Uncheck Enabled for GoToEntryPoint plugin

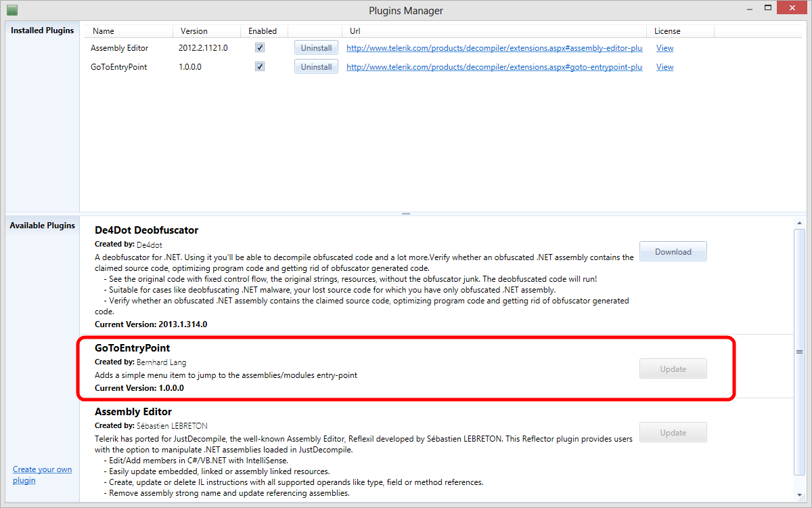coord(260,67)
